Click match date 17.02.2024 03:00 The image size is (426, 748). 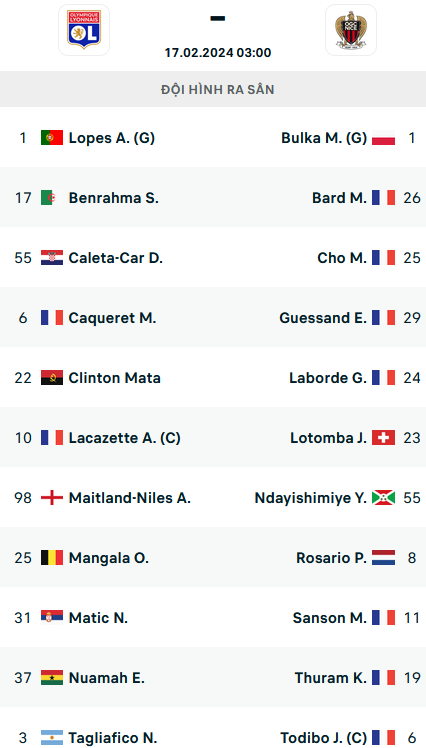(218, 52)
